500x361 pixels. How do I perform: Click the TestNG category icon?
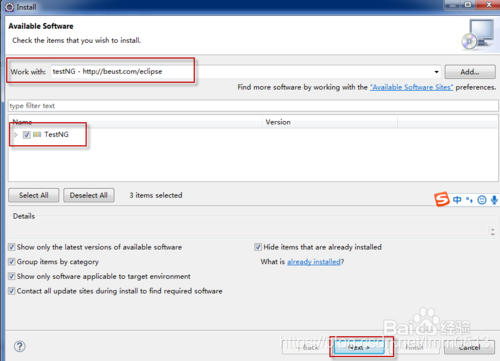pyautogui.click(x=37, y=134)
